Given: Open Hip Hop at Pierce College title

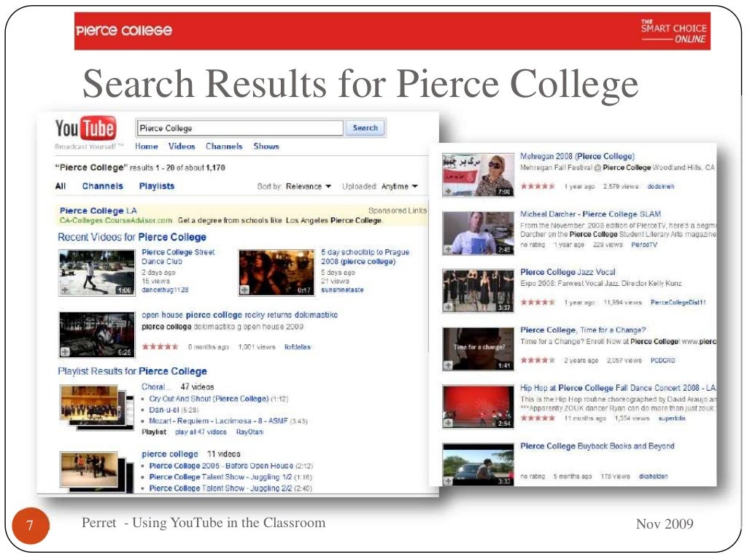Looking at the screenshot, I should pyautogui.click(x=618, y=388).
